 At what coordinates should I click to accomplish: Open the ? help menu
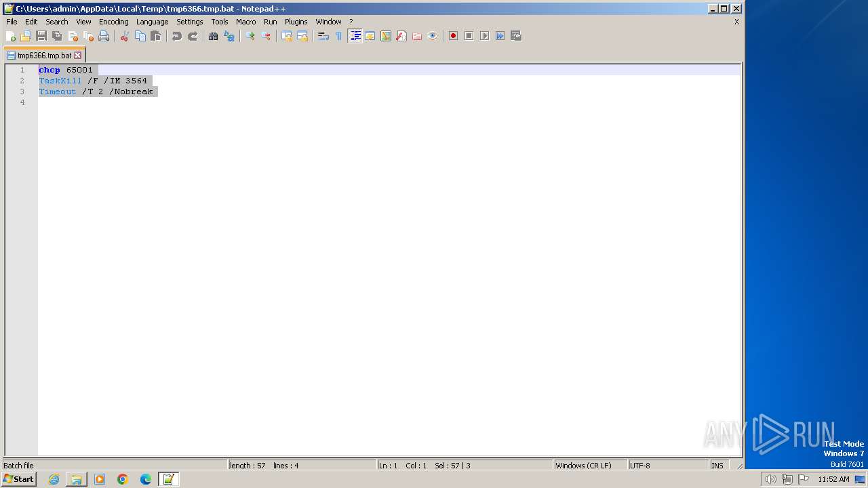click(x=351, y=22)
